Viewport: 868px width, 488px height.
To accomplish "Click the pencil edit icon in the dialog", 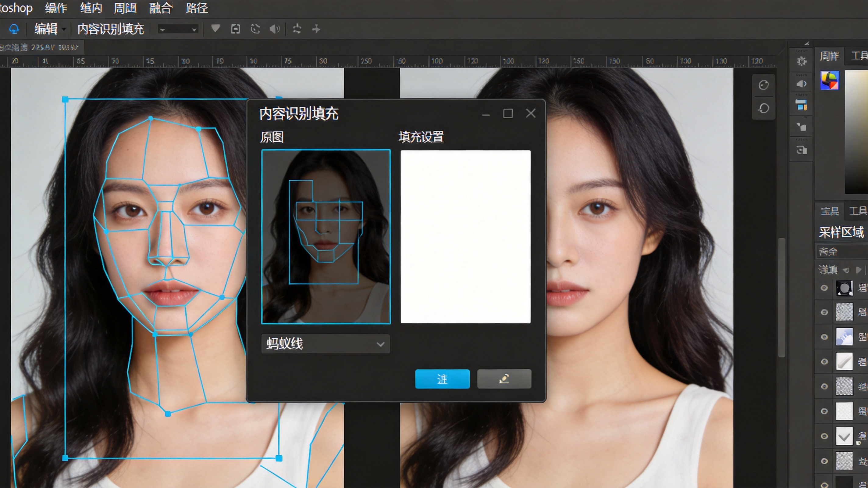I will tap(504, 379).
